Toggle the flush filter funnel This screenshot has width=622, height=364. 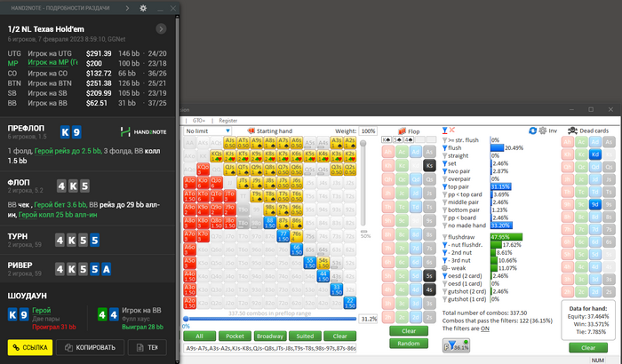click(444, 148)
